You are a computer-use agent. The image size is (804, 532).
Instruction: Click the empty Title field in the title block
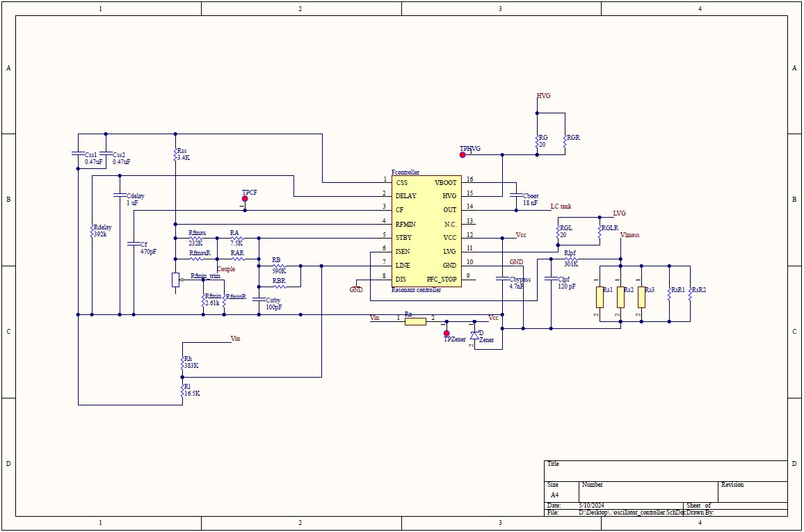pyautogui.click(x=661, y=471)
